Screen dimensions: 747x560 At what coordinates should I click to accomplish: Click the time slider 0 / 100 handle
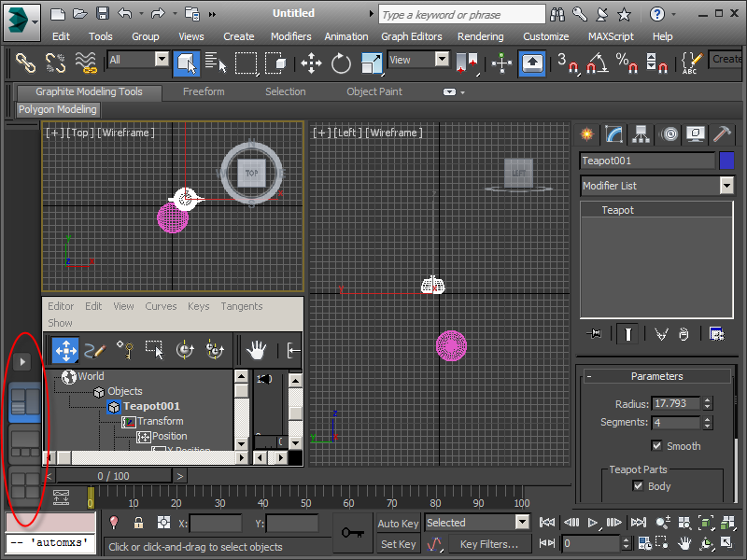(x=113, y=476)
